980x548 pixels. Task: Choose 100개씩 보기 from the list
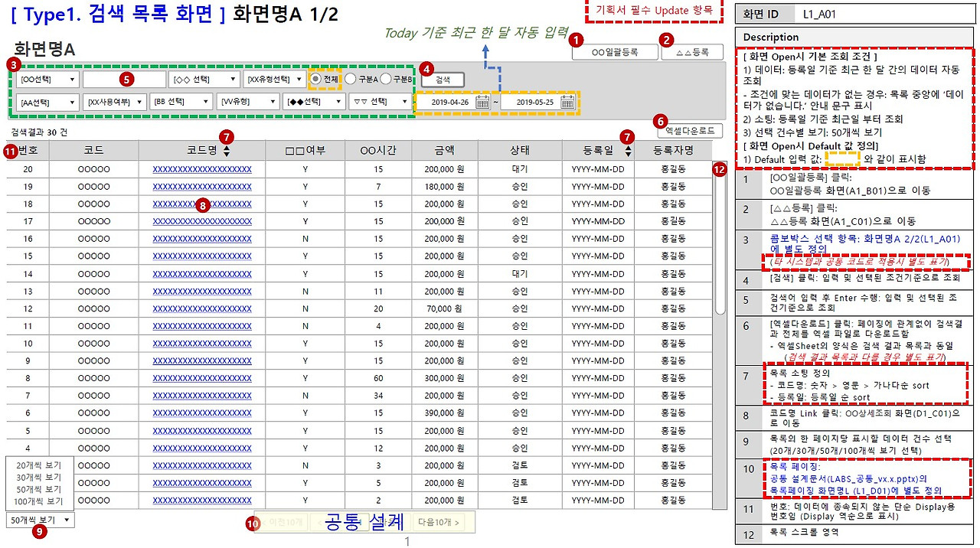[x=40, y=501]
